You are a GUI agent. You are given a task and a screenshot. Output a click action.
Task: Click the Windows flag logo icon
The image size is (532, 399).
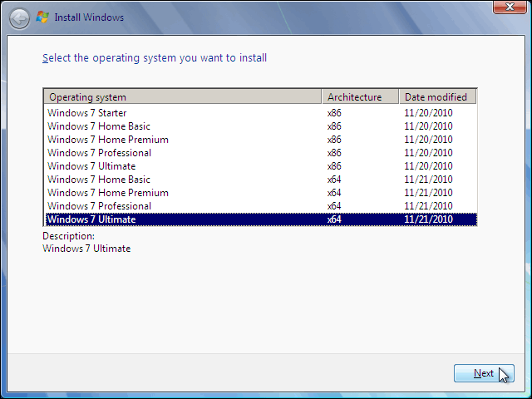click(42, 17)
